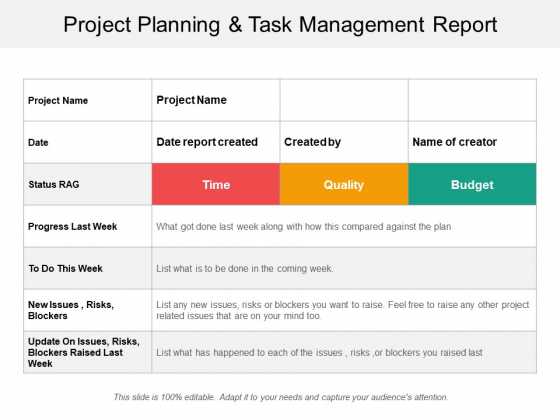The width and height of the screenshot is (560, 420).
Task: Select the 'Project Name' label in first column
Action: 58,101
